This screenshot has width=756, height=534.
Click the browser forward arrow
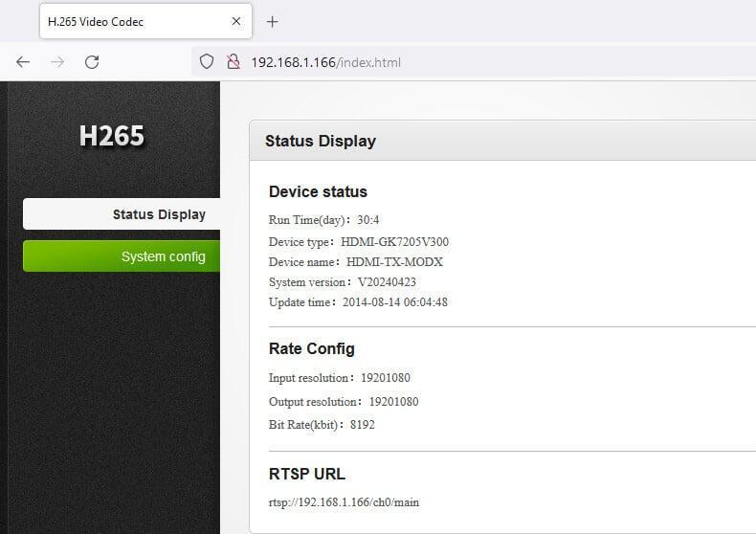[x=57, y=62]
